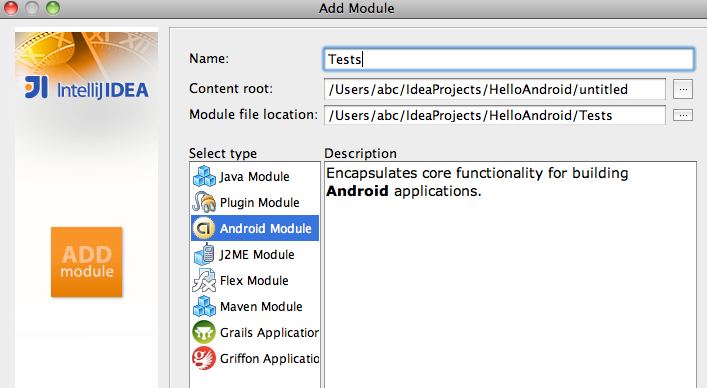
Task: Select the Maven Module cubes icon
Action: 204,306
